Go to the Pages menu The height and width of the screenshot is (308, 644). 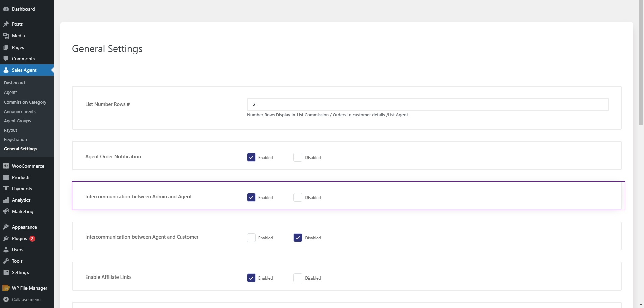[27, 47]
